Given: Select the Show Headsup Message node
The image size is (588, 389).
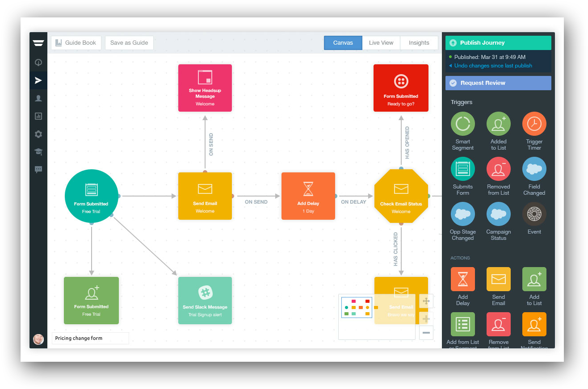Looking at the screenshot, I should pos(205,88).
